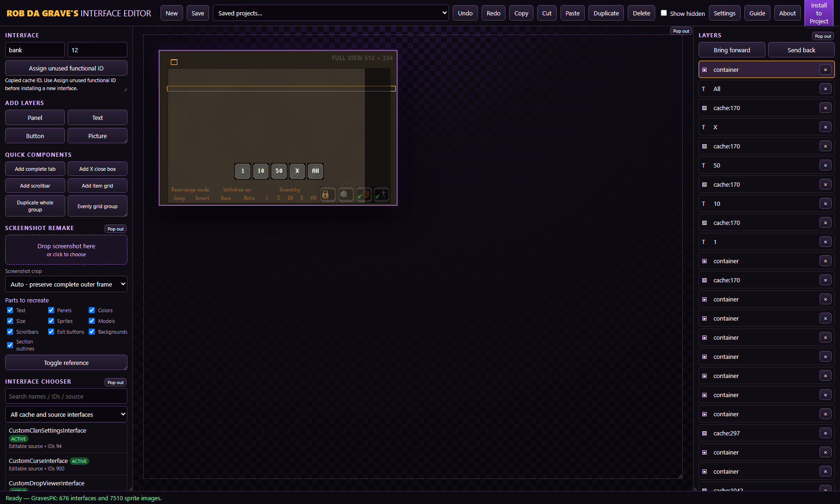This screenshot has height=504, width=840.
Task: Open the Guide from top bar
Action: point(757,13)
